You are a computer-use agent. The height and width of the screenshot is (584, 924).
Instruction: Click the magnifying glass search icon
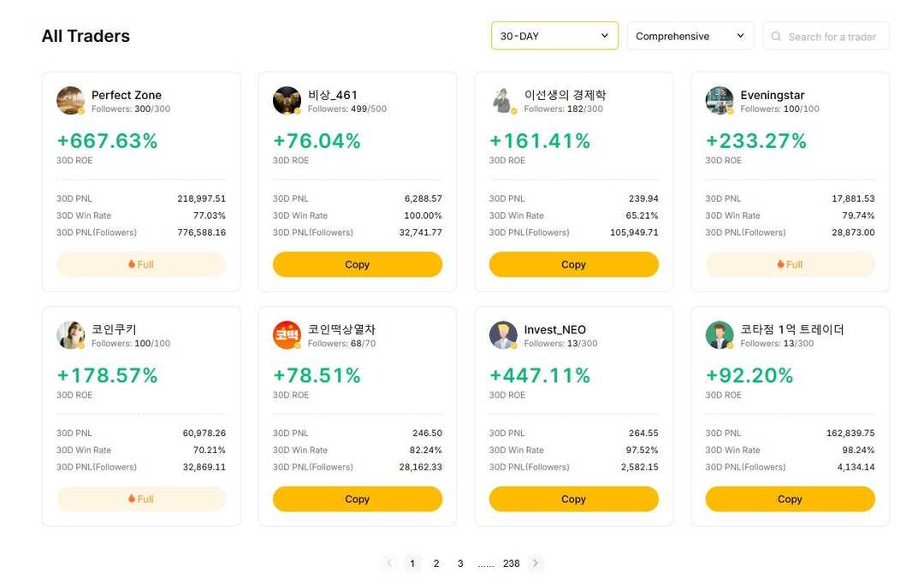tap(775, 36)
